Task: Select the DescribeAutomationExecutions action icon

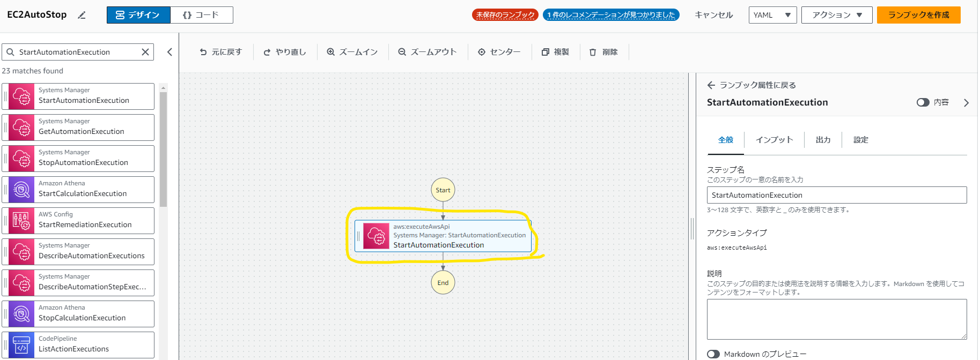Action: (x=21, y=252)
